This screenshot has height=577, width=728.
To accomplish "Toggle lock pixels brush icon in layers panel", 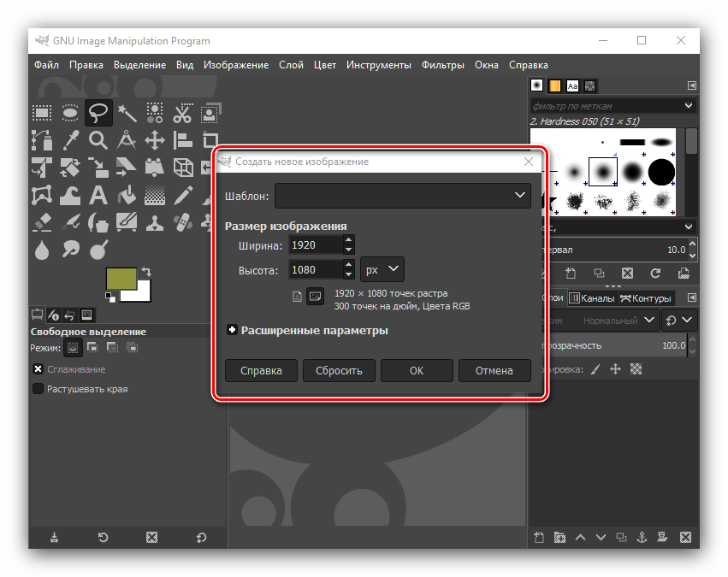I will click(x=595, y=369).
